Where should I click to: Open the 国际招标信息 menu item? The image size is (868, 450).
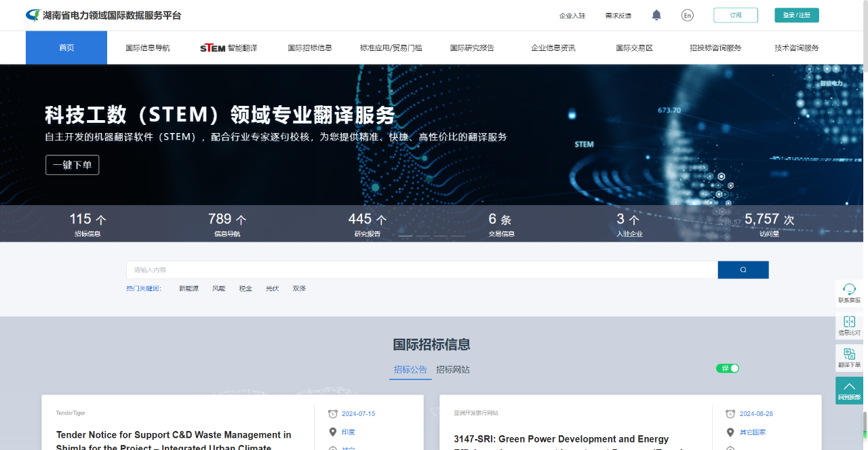pyautogui.click(x=311, y=48)
